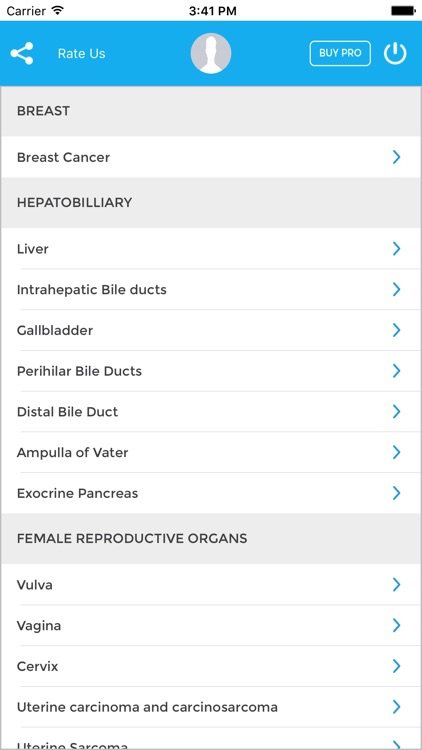Expand the Liver row chevron
This screenshot has width=422, height=750.
tap(397, 249)
